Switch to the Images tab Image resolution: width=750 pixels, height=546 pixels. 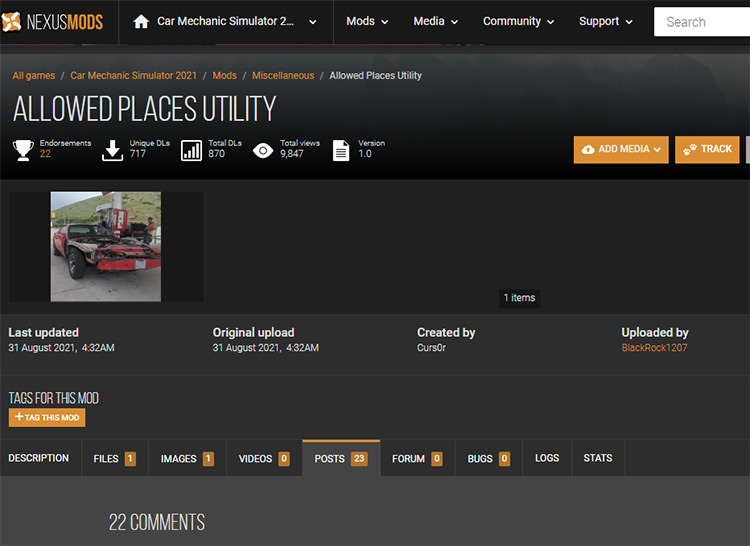(187, 459)
